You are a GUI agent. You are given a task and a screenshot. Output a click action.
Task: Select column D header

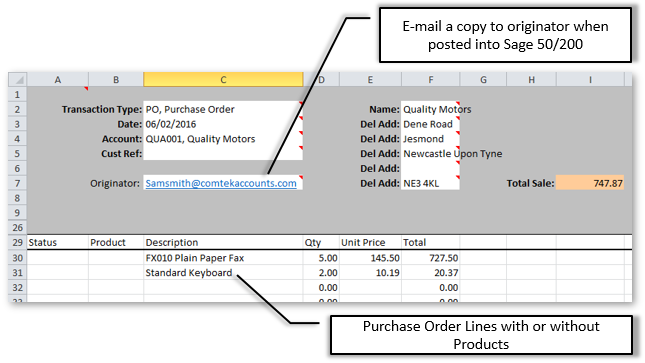point(321,79)
